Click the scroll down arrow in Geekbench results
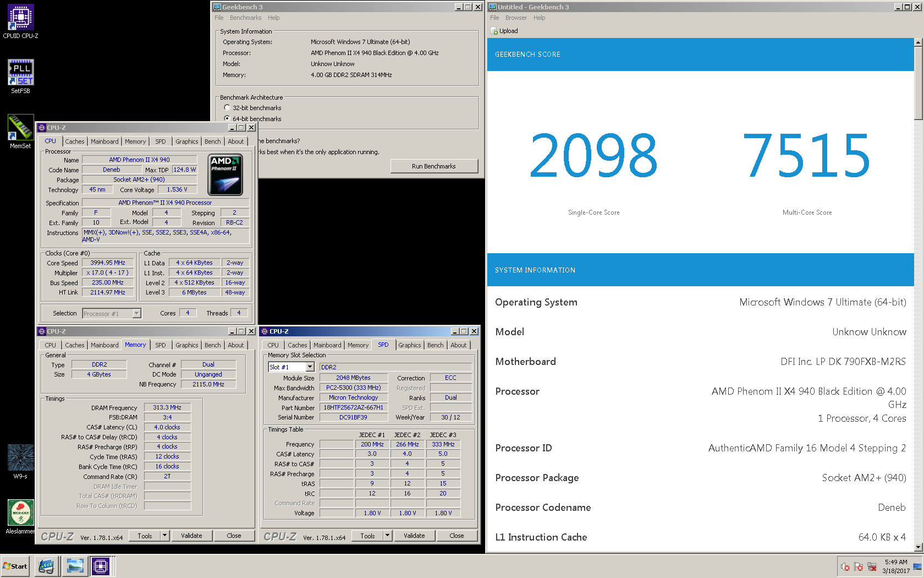This screenshot has height=578, width=924. [x=919, y=547]
